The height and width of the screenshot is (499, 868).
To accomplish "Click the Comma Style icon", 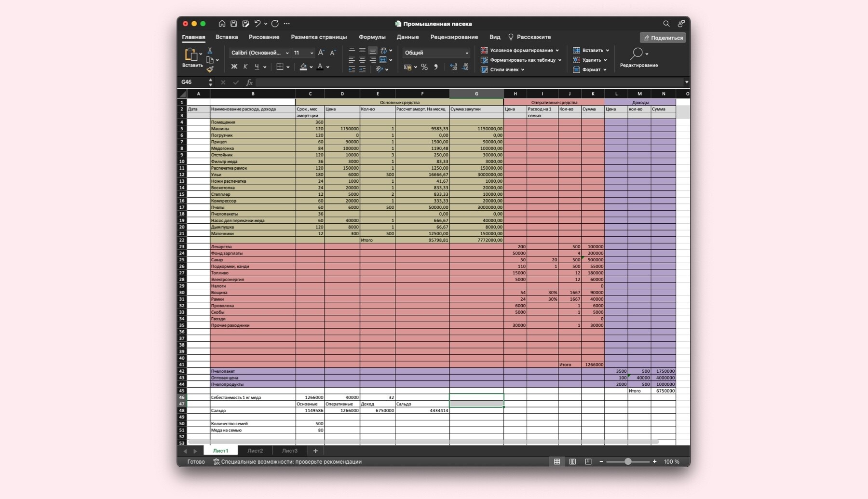I will point(436,67).
